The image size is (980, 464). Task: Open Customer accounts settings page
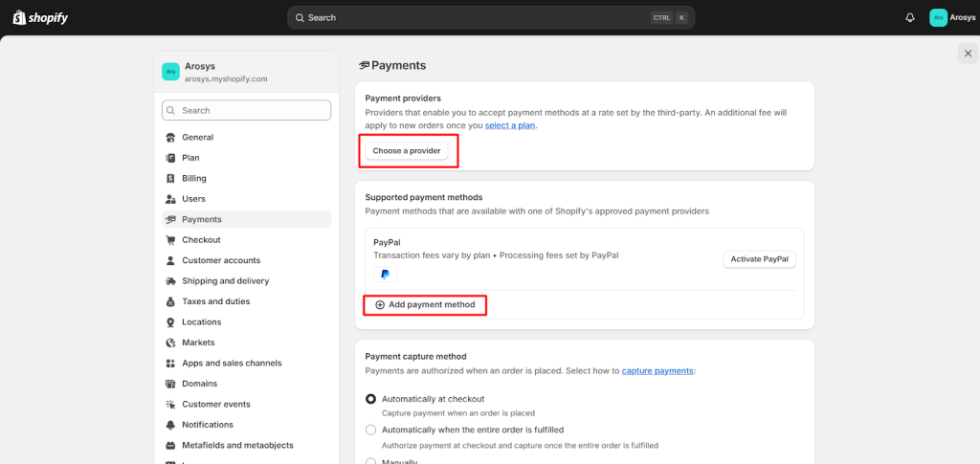point(221,260)
